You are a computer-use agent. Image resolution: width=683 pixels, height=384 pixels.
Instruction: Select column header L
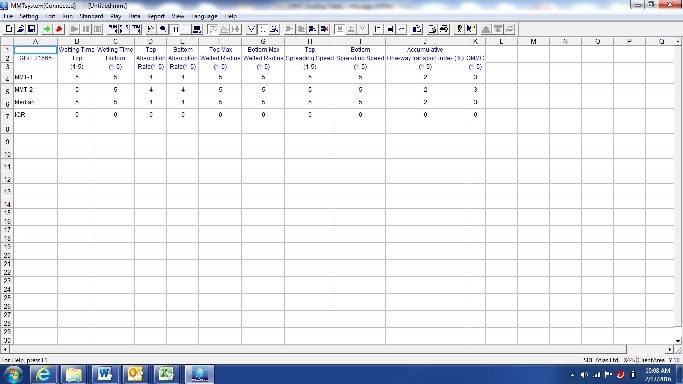pos(501,41)
